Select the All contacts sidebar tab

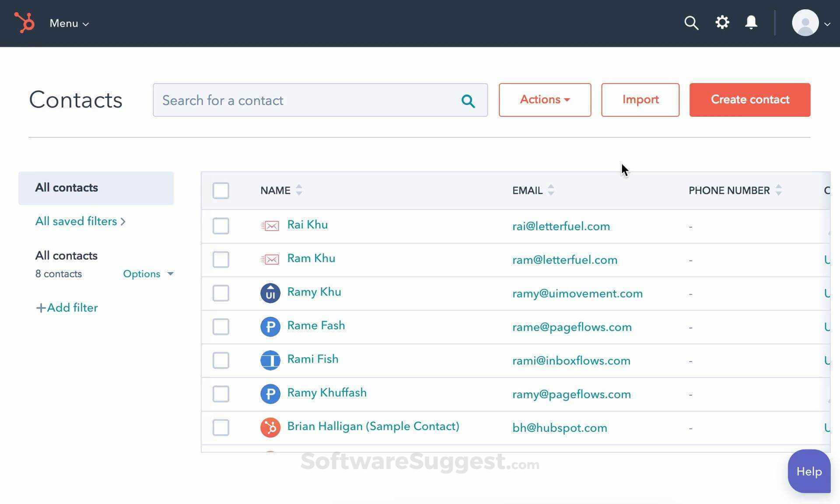96,188
